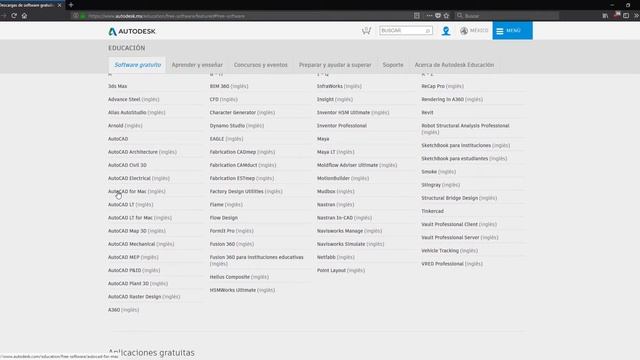Image resolution: width=640 pixels, height=360 pixels.
Task: Open the Maya link
Action: tap(323, 139)
